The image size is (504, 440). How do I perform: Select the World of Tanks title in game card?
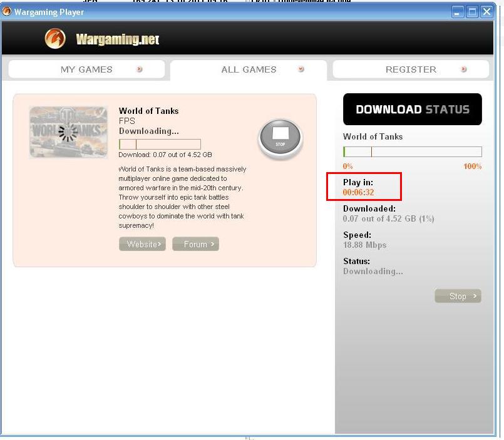pos(148,111)
